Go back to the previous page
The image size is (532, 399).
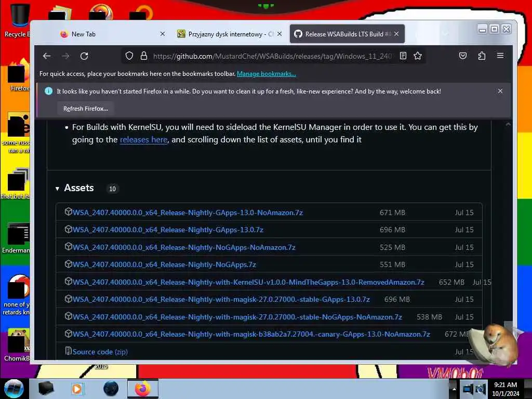tap(47, 56)
